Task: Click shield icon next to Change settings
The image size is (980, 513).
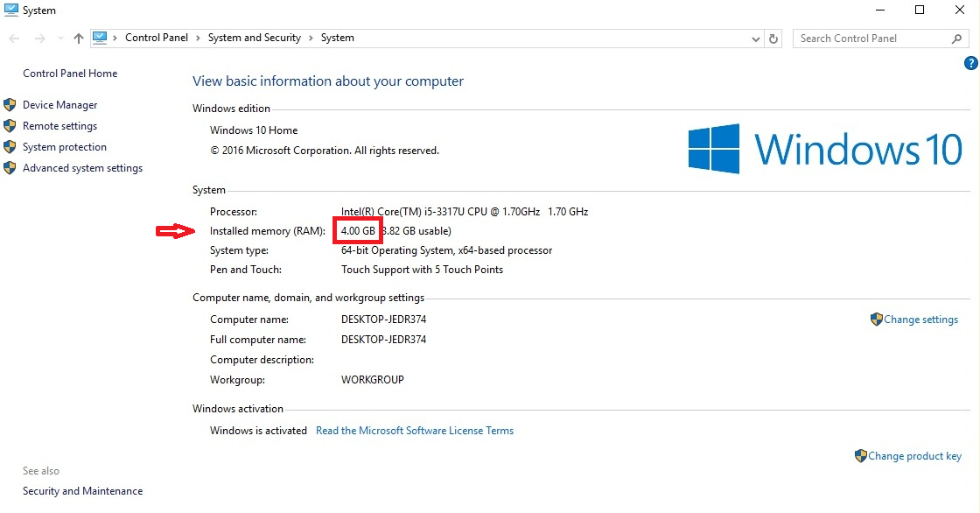Action: 876,319
